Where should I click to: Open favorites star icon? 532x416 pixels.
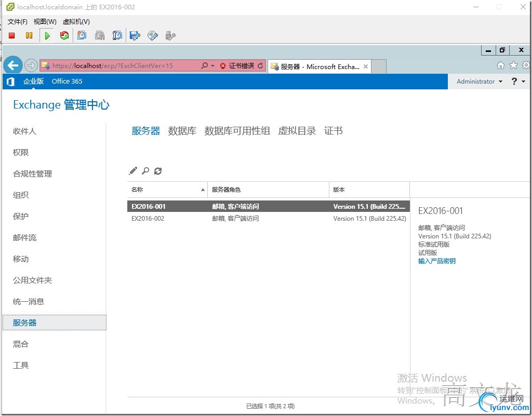(514, 65)
